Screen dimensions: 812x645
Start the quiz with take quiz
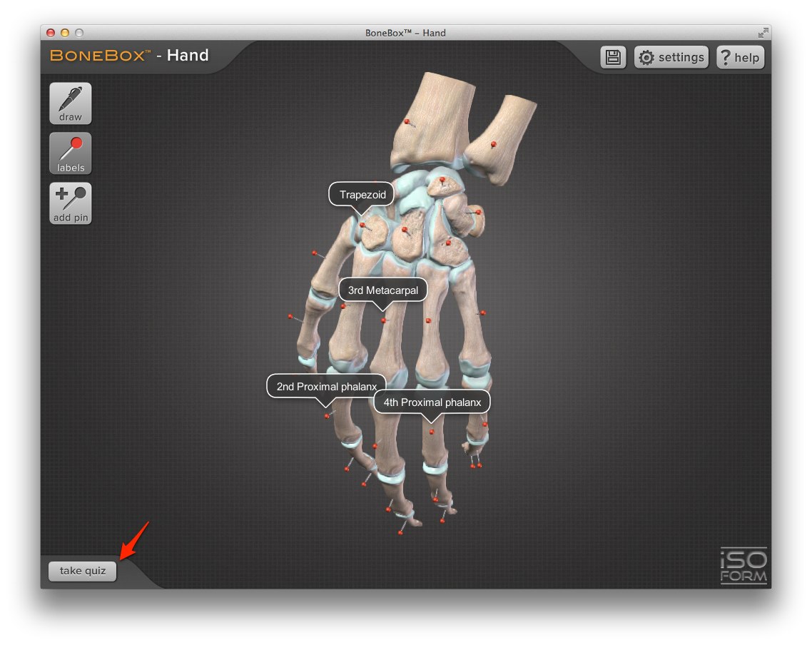coord(82,571)
